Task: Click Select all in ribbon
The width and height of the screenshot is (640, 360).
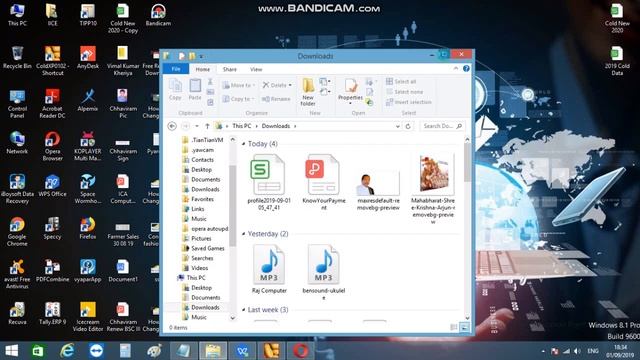Action: [401, 82]
